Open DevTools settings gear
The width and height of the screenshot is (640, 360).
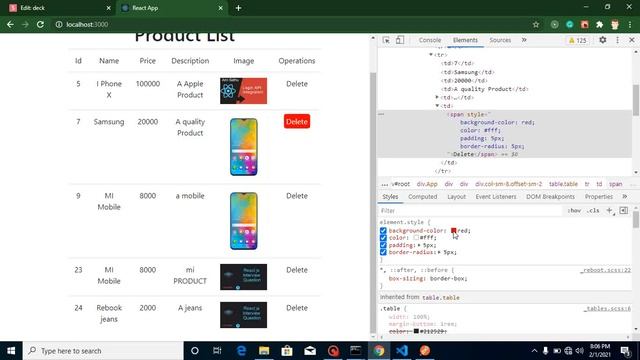pyautogui.click(x=602, y=40)
